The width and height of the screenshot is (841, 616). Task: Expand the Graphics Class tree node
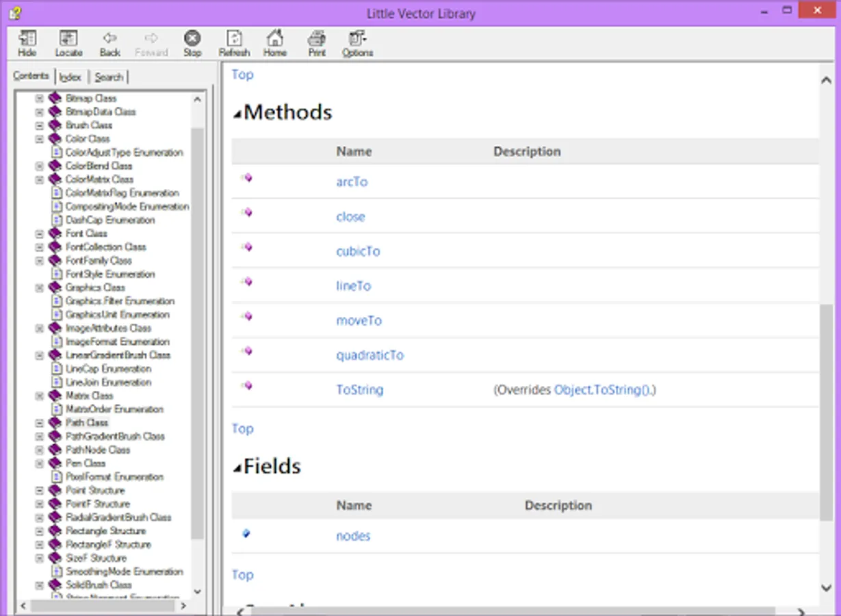pyautogui.click(x=40, y=287)
